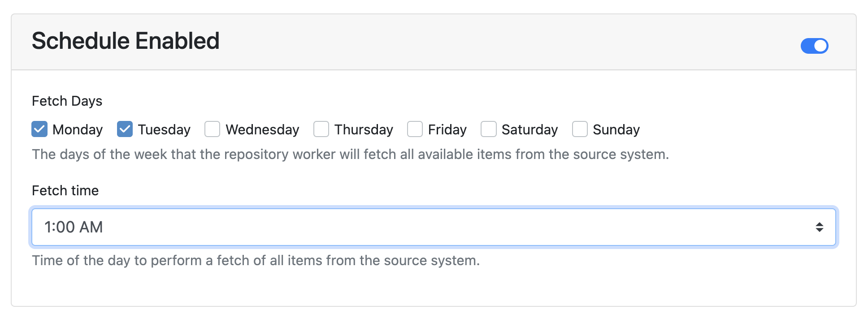Viewport: 868px width, 318px height.
Task: Enable the Thursday checkbox box
Action: coord(321,129)
